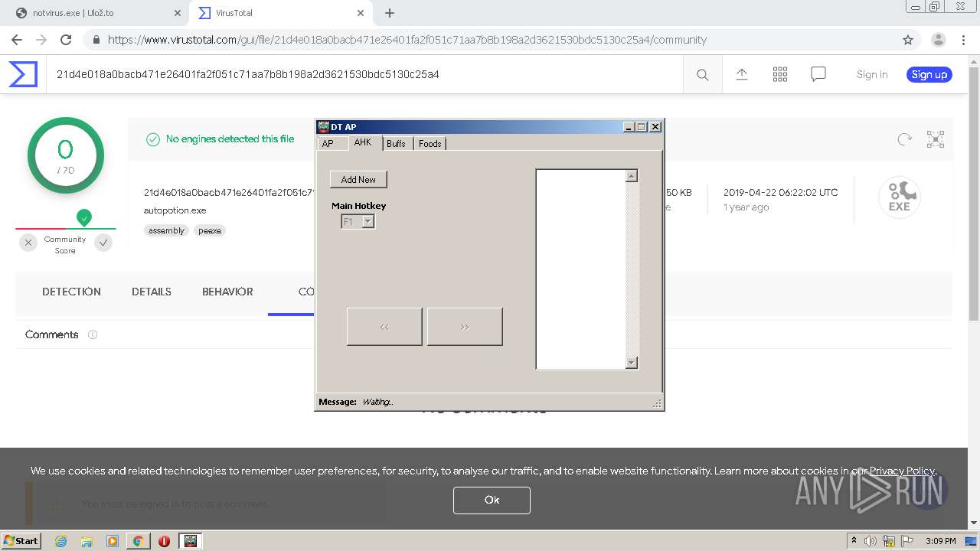Screen dimensions: 980x551
Task: Click the list box scroll up arrow
Action: 632,176
